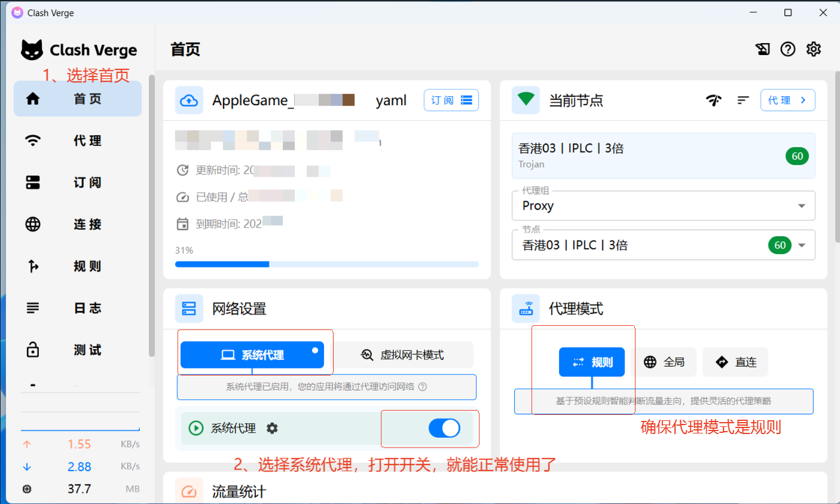Click the node sort lines icon
Image resolution: width=840 pixels, height=504 pixels.
coord(743,100)
